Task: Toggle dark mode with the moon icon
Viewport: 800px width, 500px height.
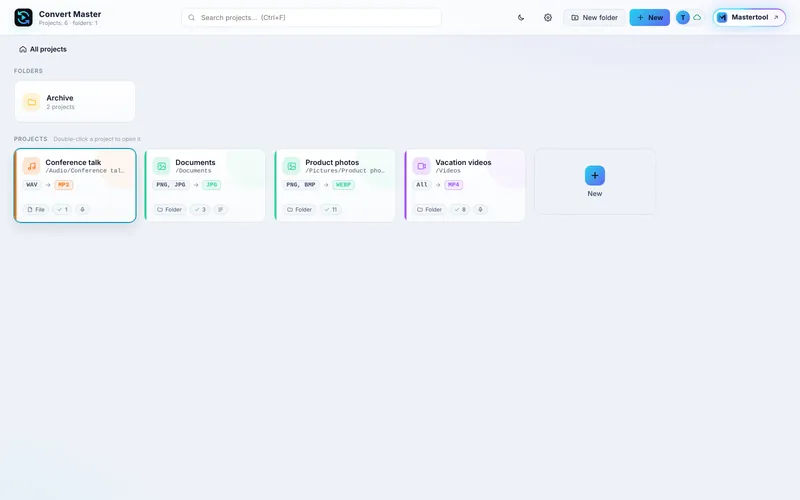Action: 521,17
